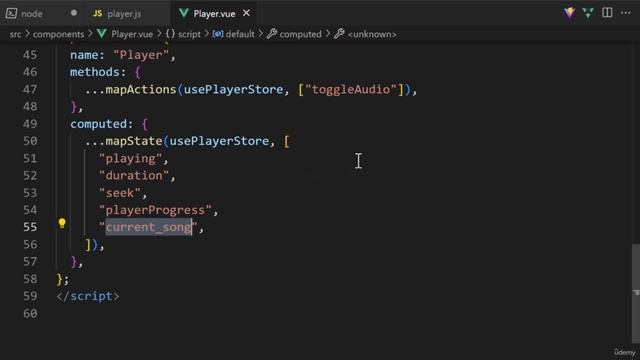This screenshot has height=360, width=640.
Task: Select the Player.vue tab
Action: 214,13
